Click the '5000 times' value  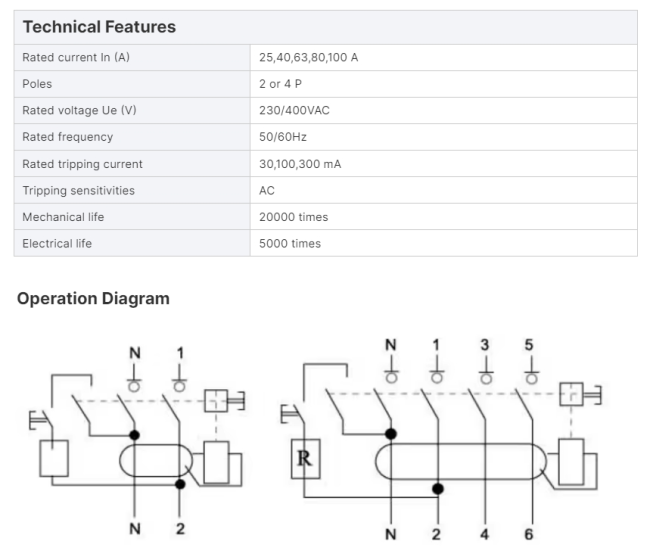click(x=290, y=243)
